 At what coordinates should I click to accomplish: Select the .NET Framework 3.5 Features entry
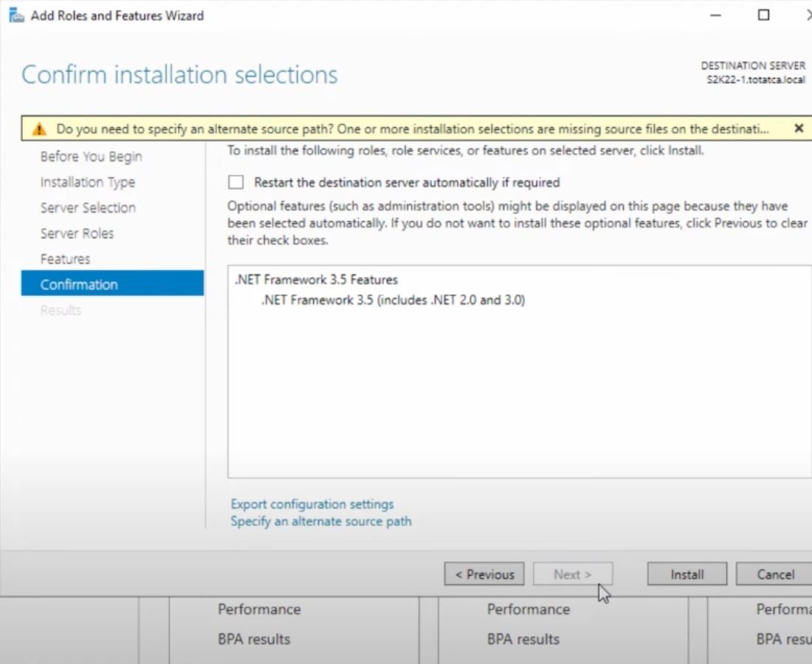(316, 280)
